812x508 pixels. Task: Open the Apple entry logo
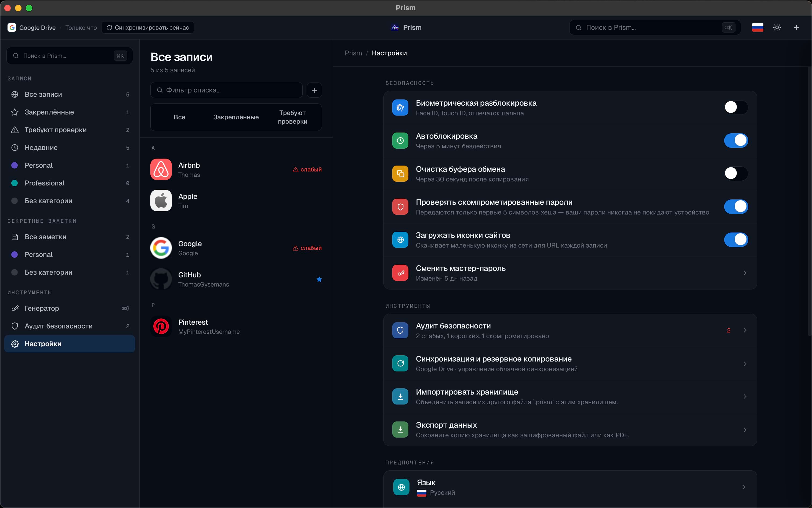coord(161,201)
